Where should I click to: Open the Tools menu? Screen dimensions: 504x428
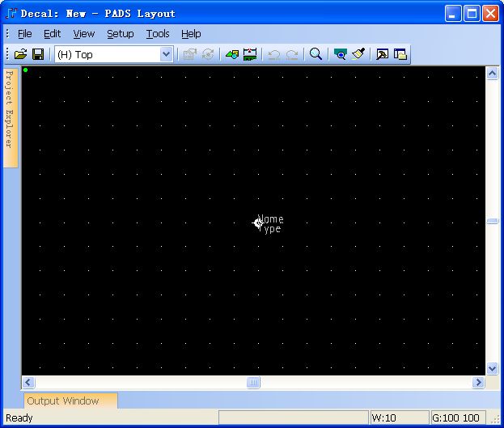click(x=158, y=34)
